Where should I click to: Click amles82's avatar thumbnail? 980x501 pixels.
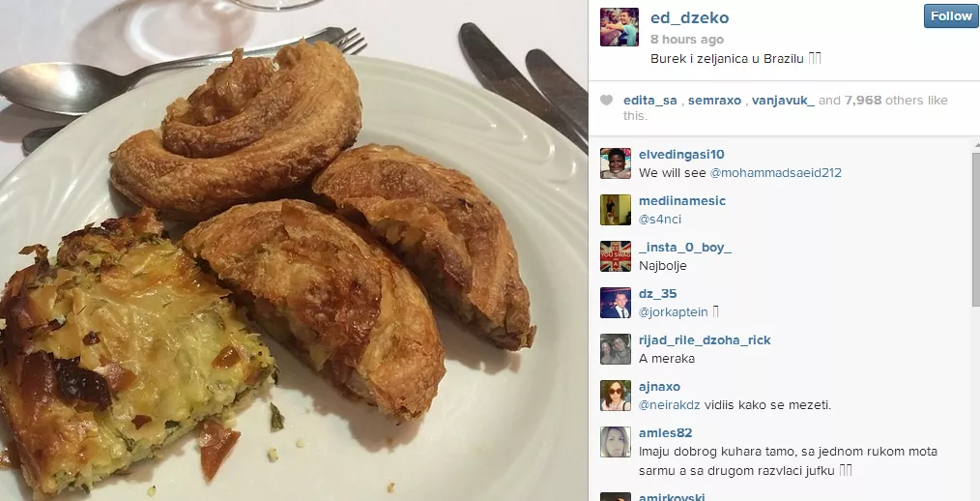pyautogui.click(x=616, y=442)
